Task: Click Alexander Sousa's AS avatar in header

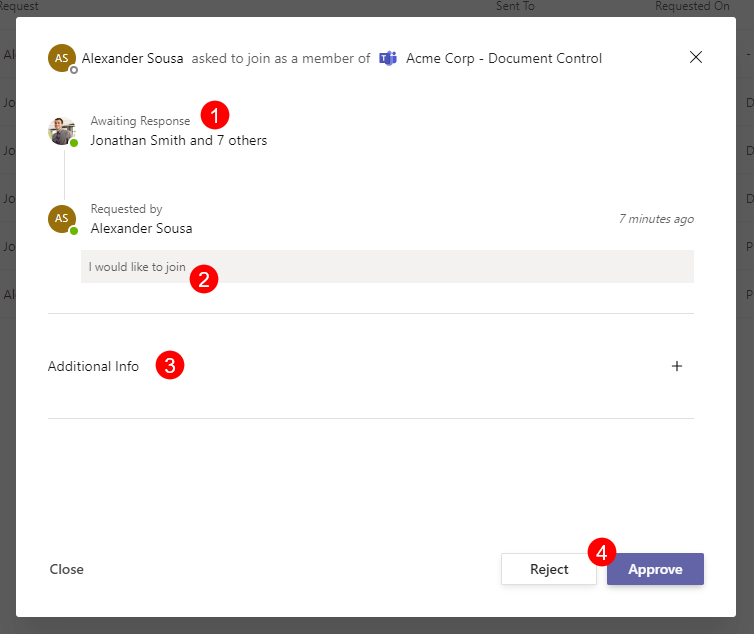Action: (62, 58)
